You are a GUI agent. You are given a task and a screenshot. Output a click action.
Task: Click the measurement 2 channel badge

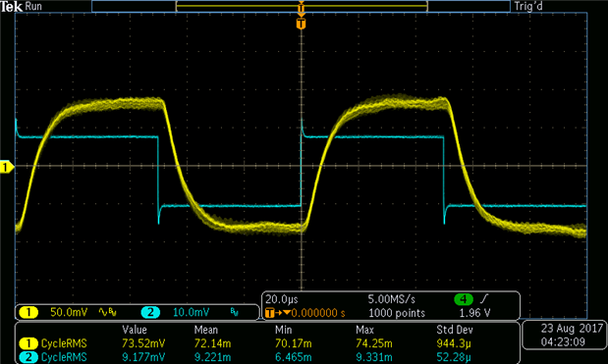[28, 357]
